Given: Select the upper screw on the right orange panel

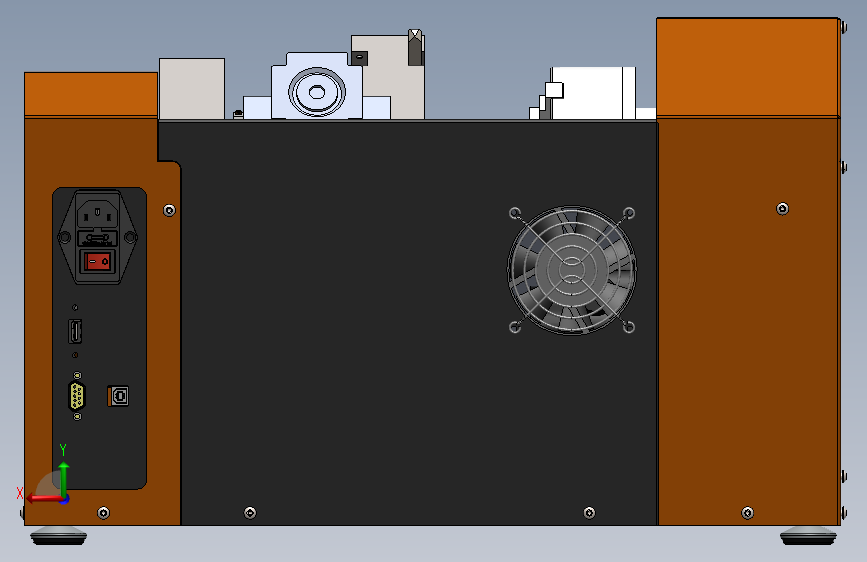Looking at the screenshot, I should [x=782, y=209].
